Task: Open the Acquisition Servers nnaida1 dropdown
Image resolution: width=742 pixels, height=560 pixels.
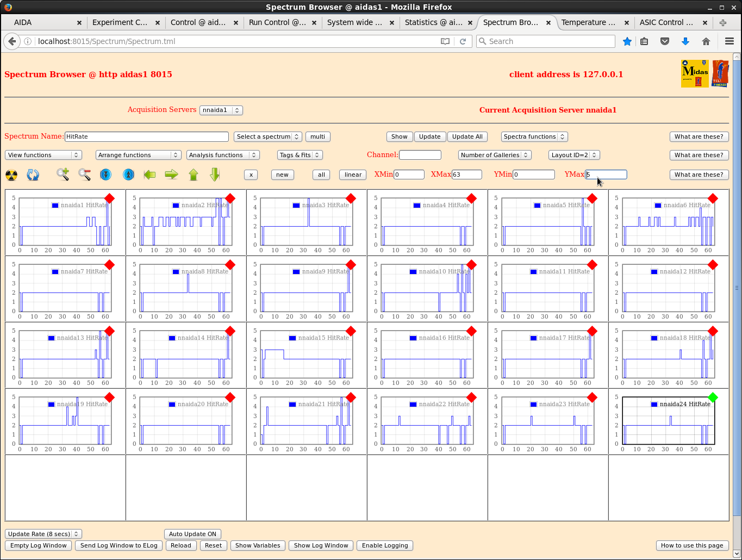Action: tap(221, 110)
